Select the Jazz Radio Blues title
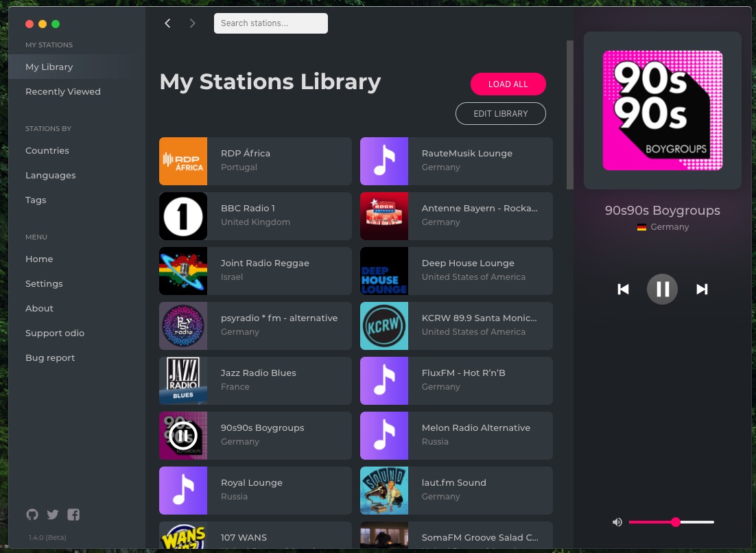The width and height of the screenshot is (756, 553). pos(259,373)
